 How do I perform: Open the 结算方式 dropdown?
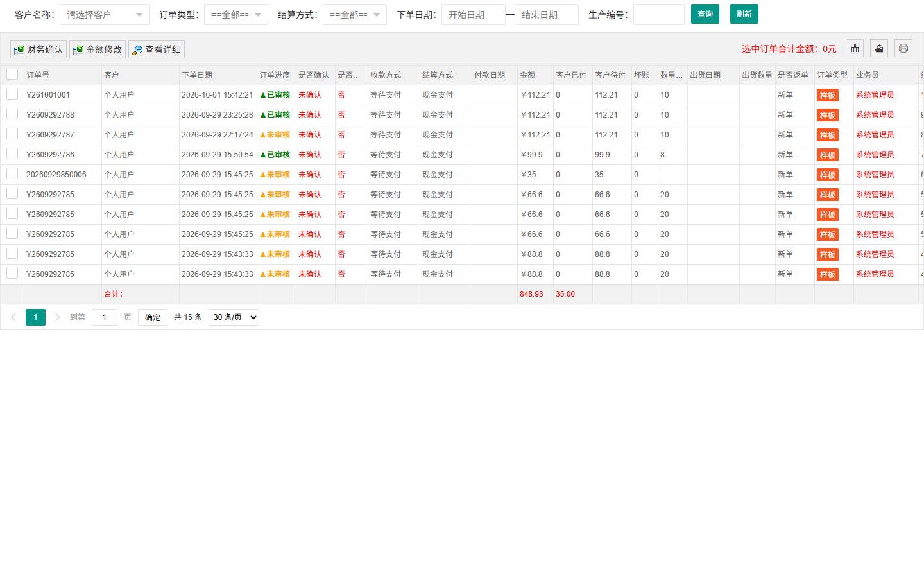(x=355, y=15)
